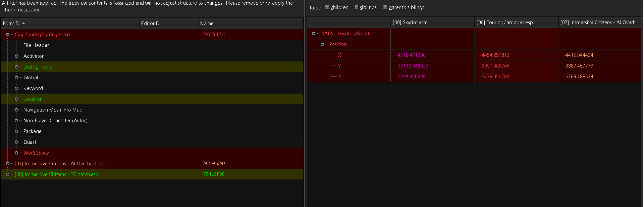Sort by the EditorID column header
The width and height of the screenshot is (644, 207).
pos(168,23)
